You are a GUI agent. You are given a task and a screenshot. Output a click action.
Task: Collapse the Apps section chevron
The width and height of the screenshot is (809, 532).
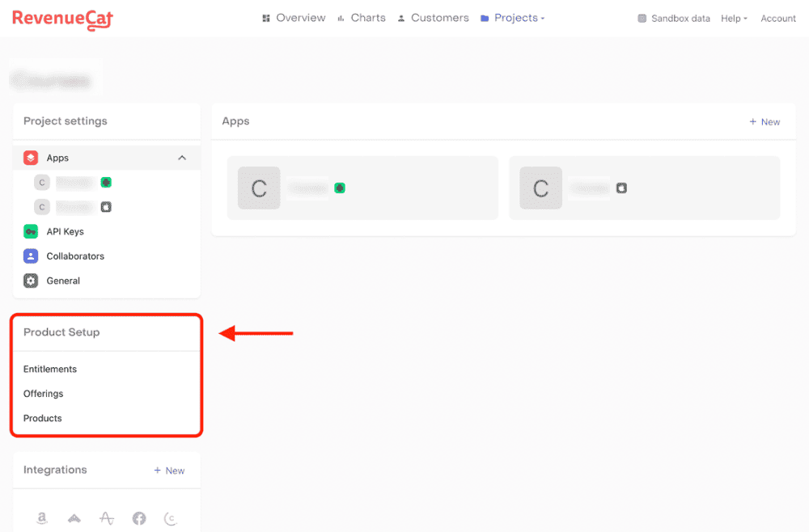182,158
